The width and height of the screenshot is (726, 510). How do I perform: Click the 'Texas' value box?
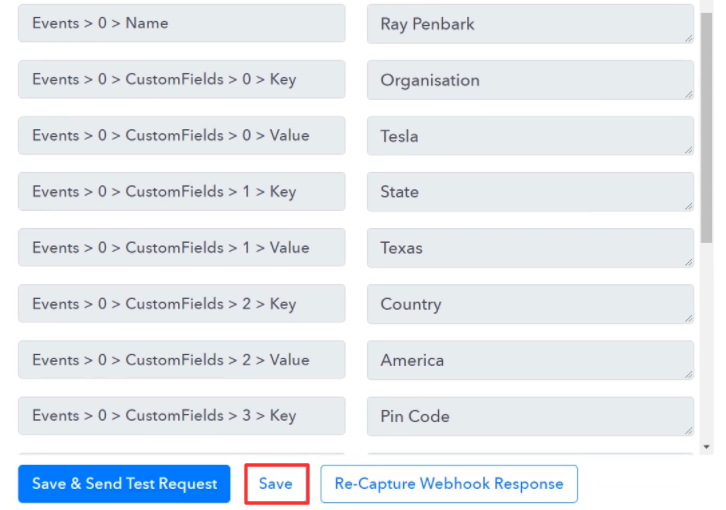(x=530, y=248)
